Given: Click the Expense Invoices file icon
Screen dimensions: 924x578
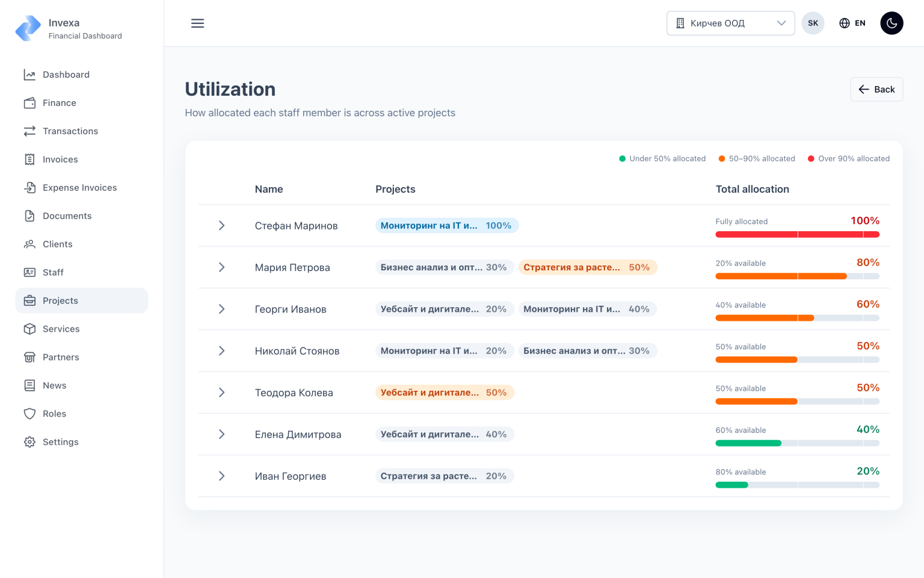Looking at the screenshot, I should (x=29, y=188).
